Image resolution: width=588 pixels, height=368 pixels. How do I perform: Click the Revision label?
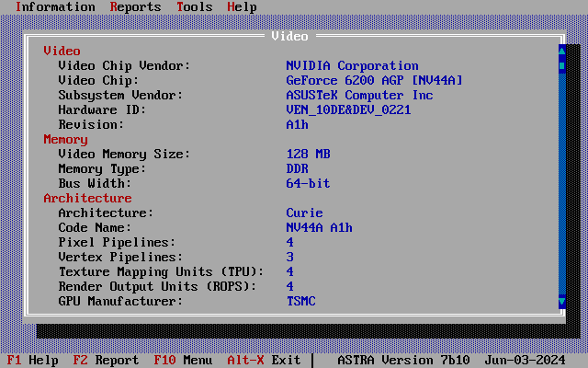pos(91,125)
